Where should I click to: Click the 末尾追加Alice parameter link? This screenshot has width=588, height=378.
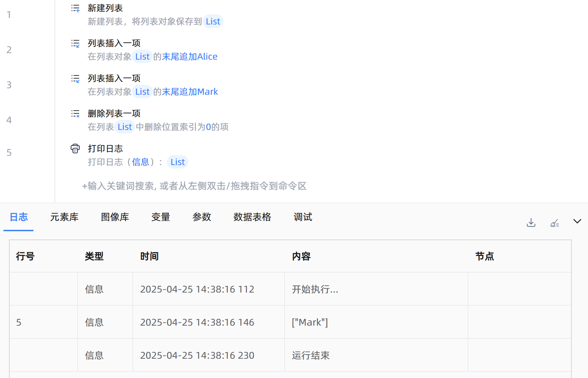pyautogui.click(x=190, y=57)
